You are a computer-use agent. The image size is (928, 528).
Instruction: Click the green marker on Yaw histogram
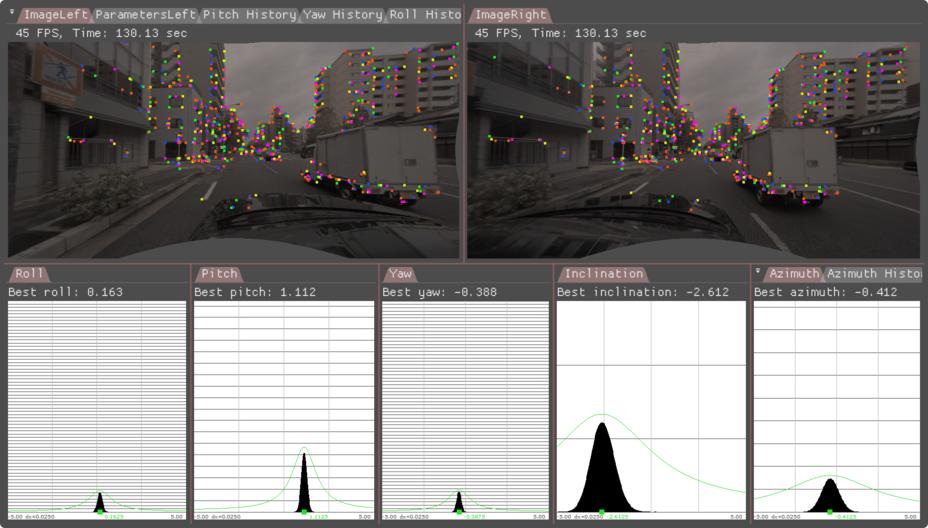[458, 511]
